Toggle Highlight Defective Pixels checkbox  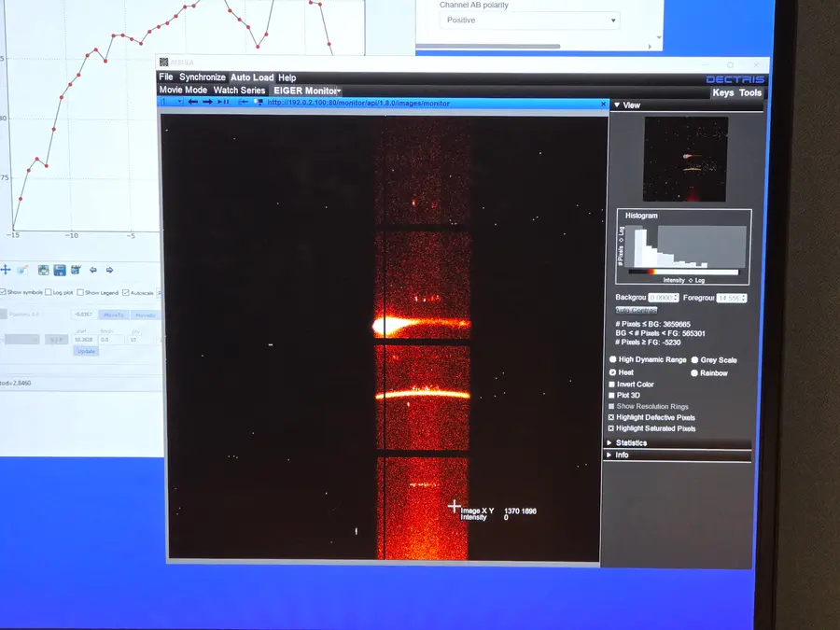[x=611, y=417]
